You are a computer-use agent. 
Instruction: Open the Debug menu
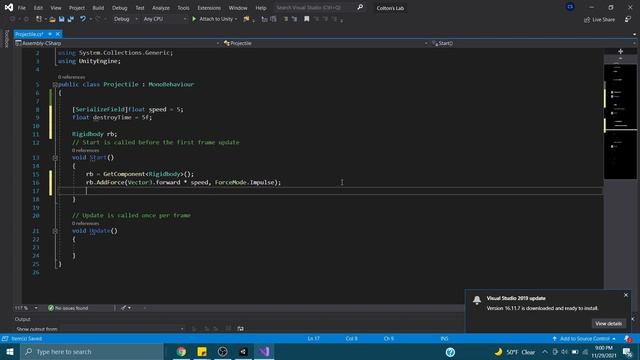pyautogui.click(x=120, y=8)
